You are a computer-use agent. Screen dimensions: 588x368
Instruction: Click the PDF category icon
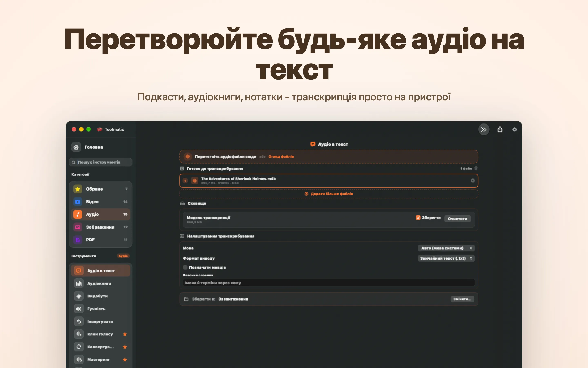coord(78,240)
